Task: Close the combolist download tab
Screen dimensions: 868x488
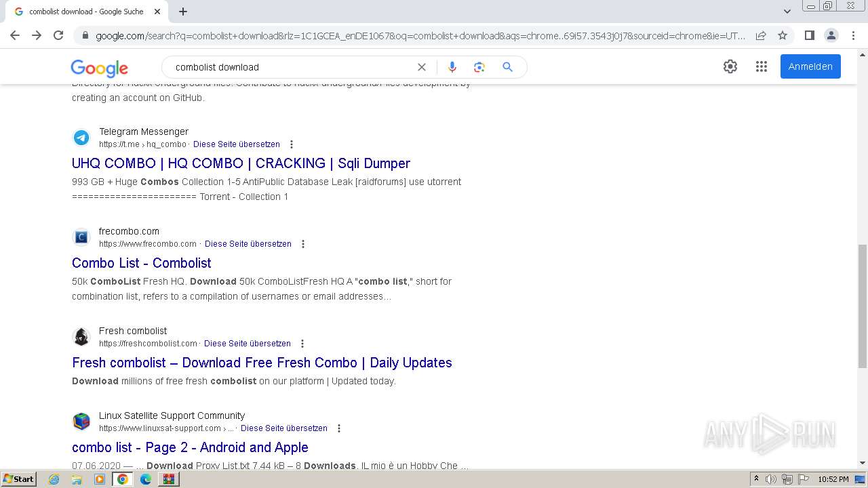Action: [x=157, y=12]
